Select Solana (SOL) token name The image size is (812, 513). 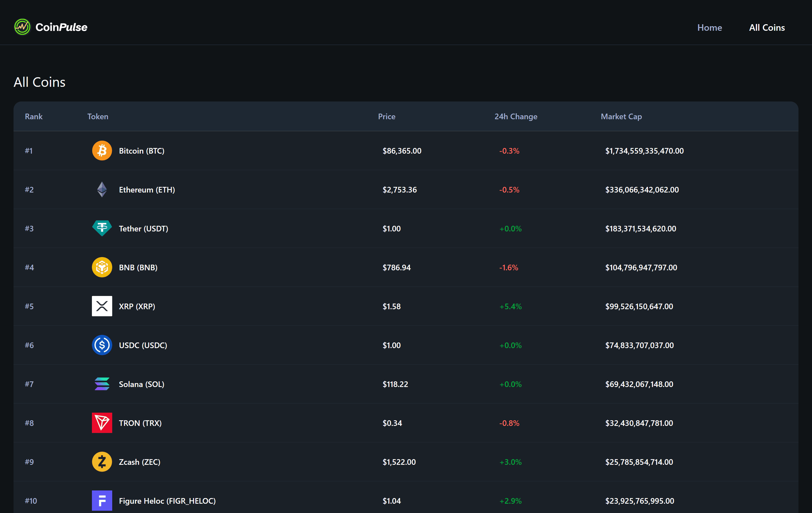pos(142,384)
